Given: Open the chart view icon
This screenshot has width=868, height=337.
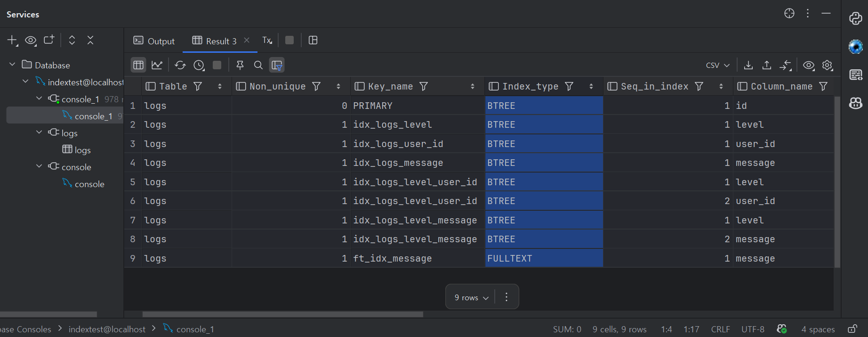Looking at the screenshot, I should (157, 65).
